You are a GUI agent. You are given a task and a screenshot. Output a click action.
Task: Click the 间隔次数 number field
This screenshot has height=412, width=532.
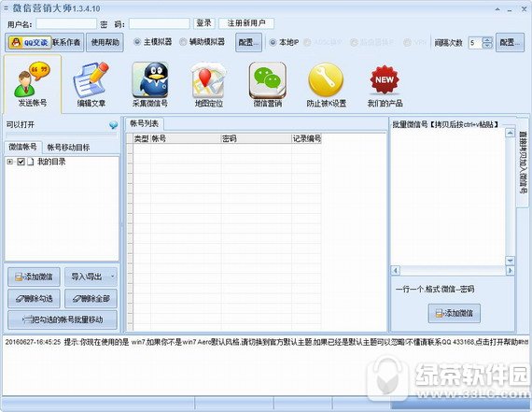click(476, 43)
